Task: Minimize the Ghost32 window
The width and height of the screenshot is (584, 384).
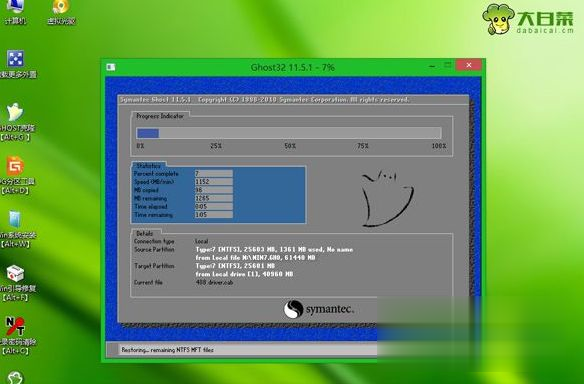Action: [432, 66]
